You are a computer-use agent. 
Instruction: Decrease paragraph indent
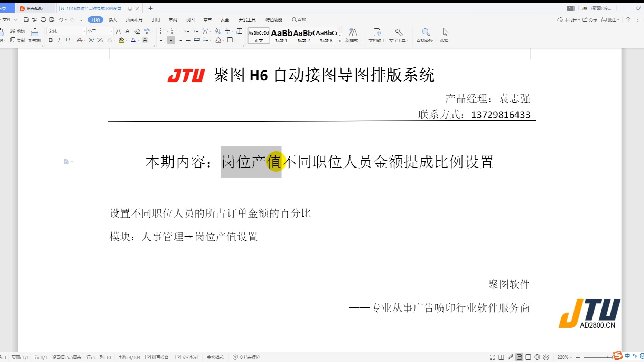[187, 31]
